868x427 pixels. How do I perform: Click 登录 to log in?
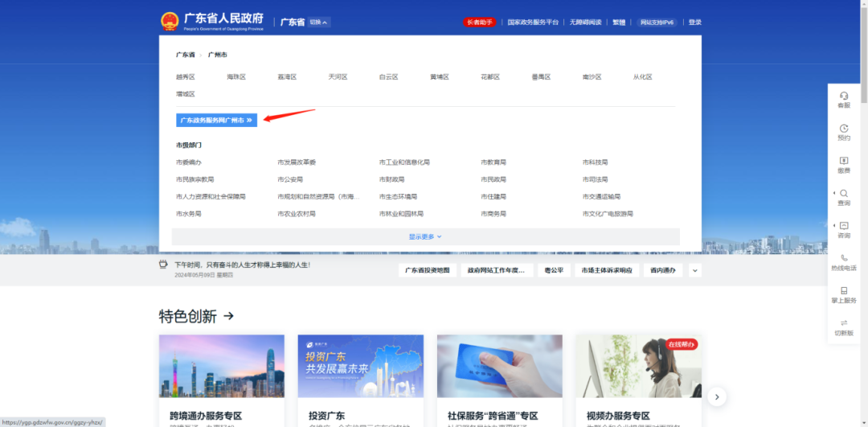click(694, 23)
